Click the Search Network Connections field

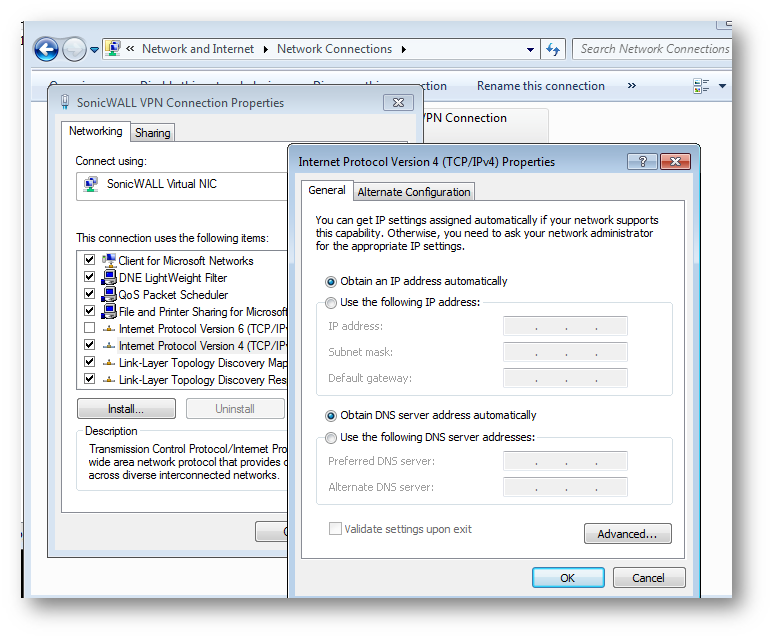click(x=652, y=49)
